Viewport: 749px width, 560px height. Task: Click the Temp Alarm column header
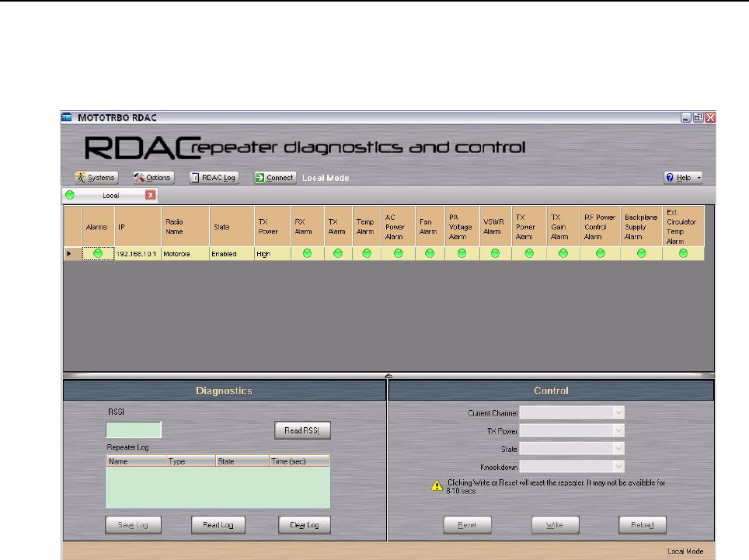click(367, 226)
